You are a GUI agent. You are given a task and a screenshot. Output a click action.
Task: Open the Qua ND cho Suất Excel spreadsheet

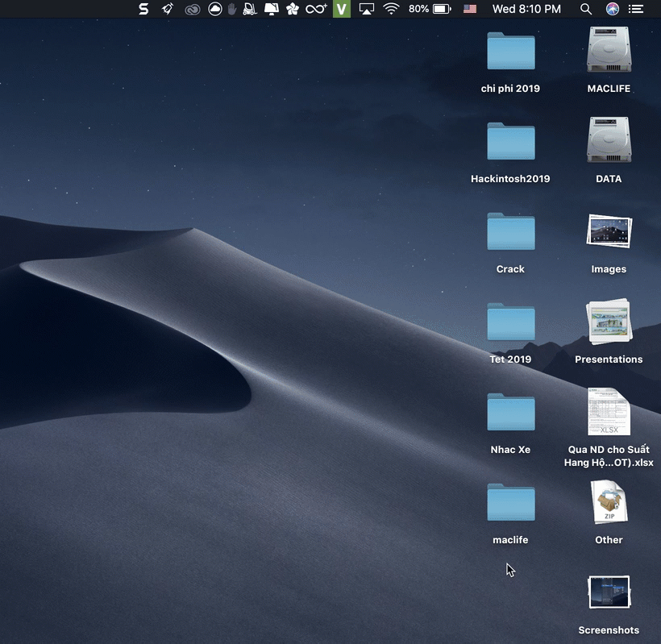pyautogui.click(x=609, y=411)
